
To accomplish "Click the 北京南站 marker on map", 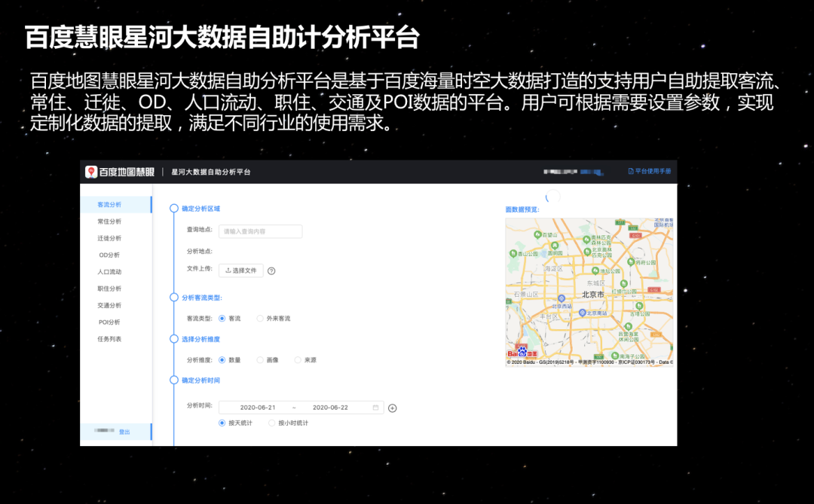I will (x=583, y=313).
